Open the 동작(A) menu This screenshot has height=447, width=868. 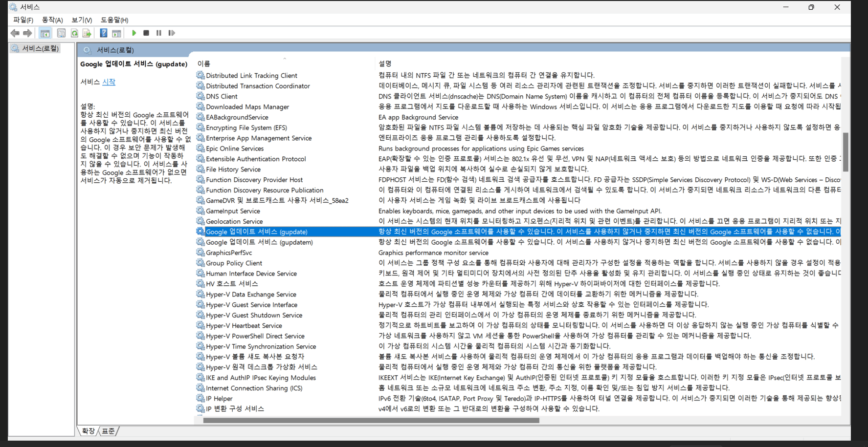52,20
